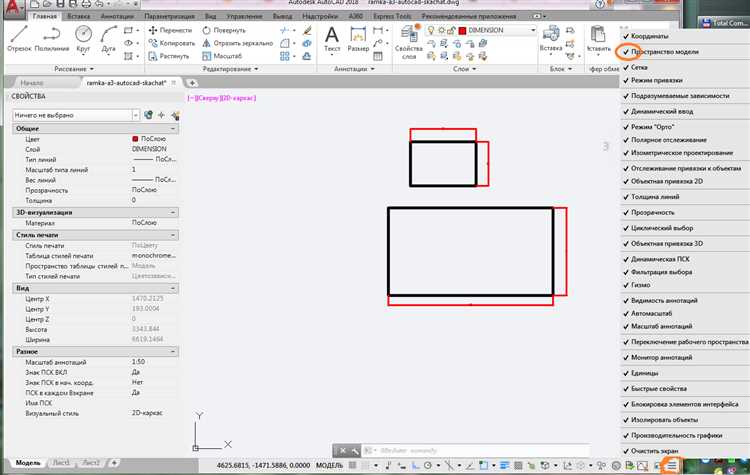
Task: Switch to the Начало document tab
Action: coord(32,83)
